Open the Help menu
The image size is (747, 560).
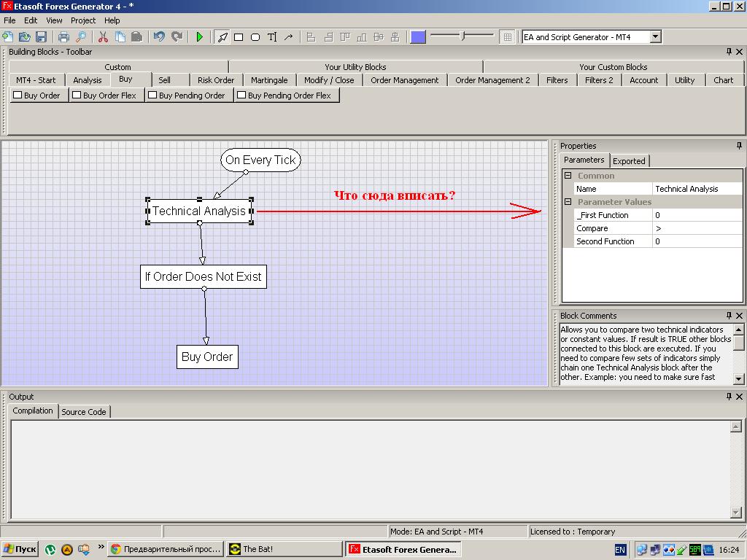pos(112,20)
